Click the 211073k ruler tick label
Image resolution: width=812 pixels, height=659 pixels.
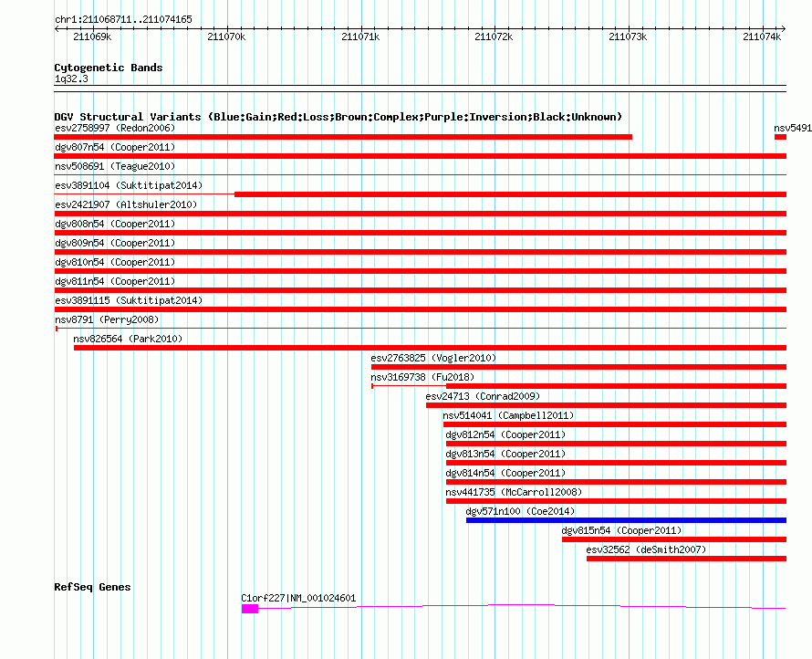628,37
